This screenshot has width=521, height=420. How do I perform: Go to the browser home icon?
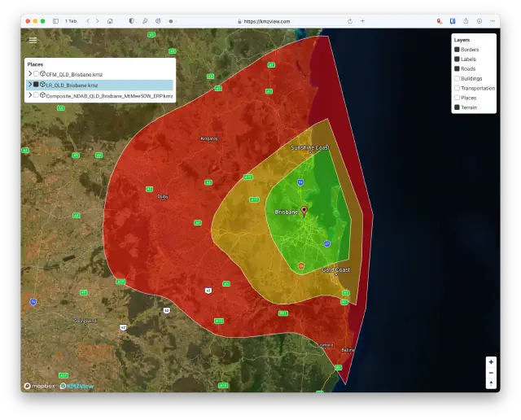[110, 21]
